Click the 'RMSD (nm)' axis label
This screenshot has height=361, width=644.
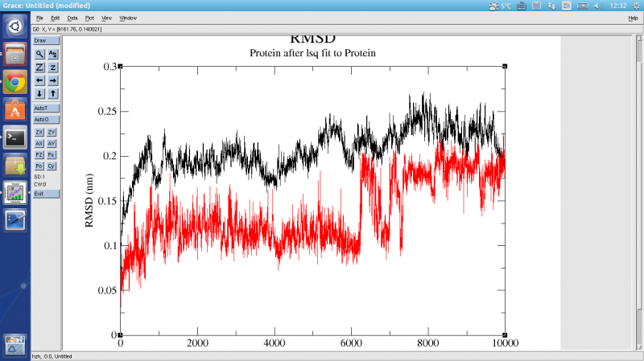(89, 200)
